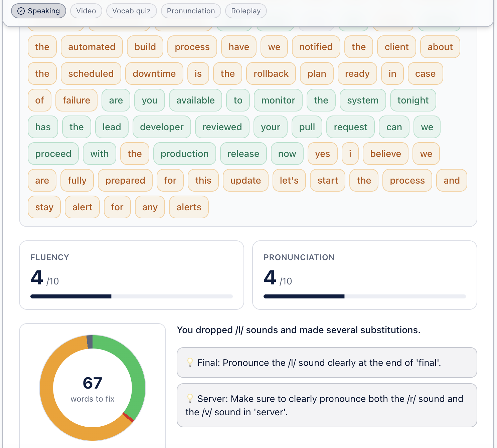Image resolution: width=497 pixels, height=448 pixels.
Task: Tap the 'and' word chip
Action: (x=452, y=180)
